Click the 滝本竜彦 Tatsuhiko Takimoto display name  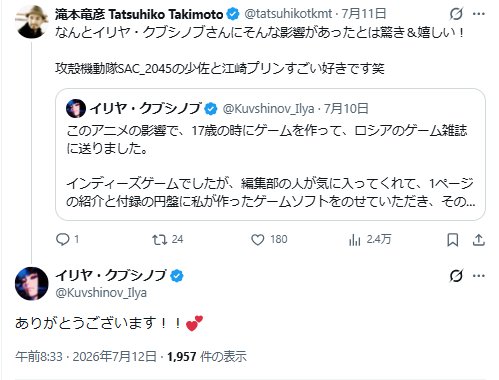(x=139, y=14)
